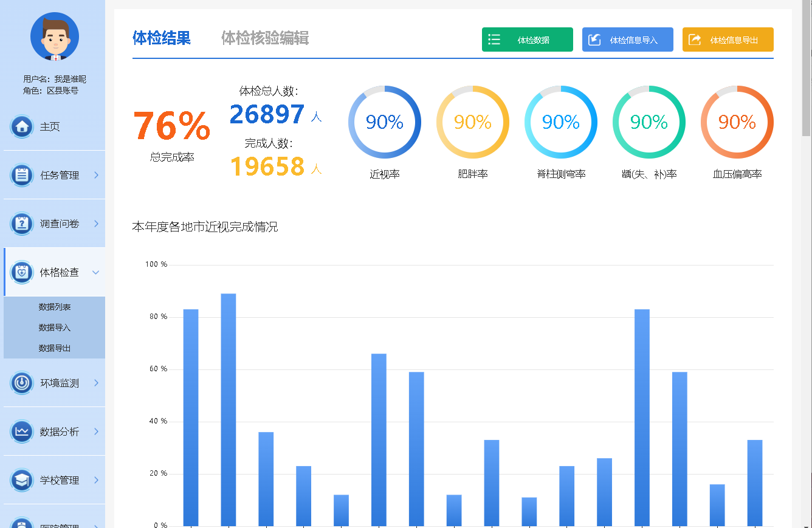Screen dimensions: 812x528
Task: Click the 76% total completion figure
Action: click(x=172, y=126)
